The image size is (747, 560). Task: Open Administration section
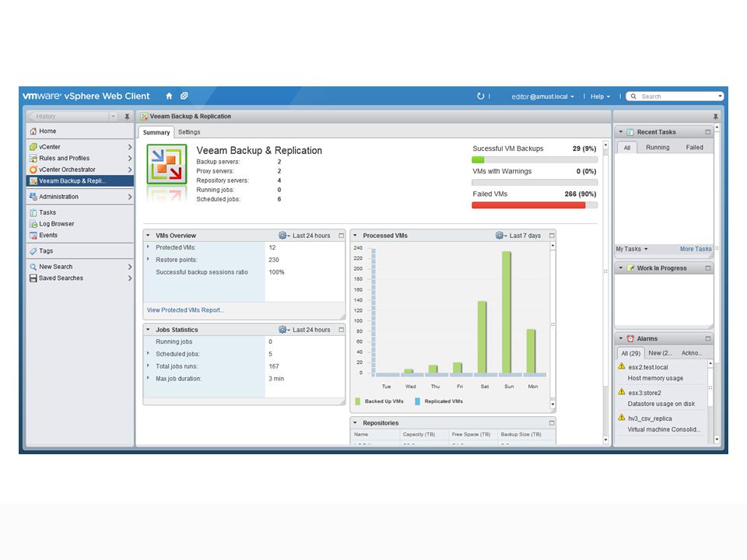click(79, 197)
